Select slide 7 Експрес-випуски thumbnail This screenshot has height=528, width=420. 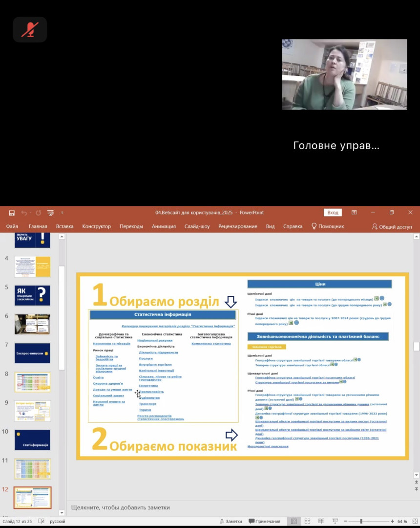(32, 353)
